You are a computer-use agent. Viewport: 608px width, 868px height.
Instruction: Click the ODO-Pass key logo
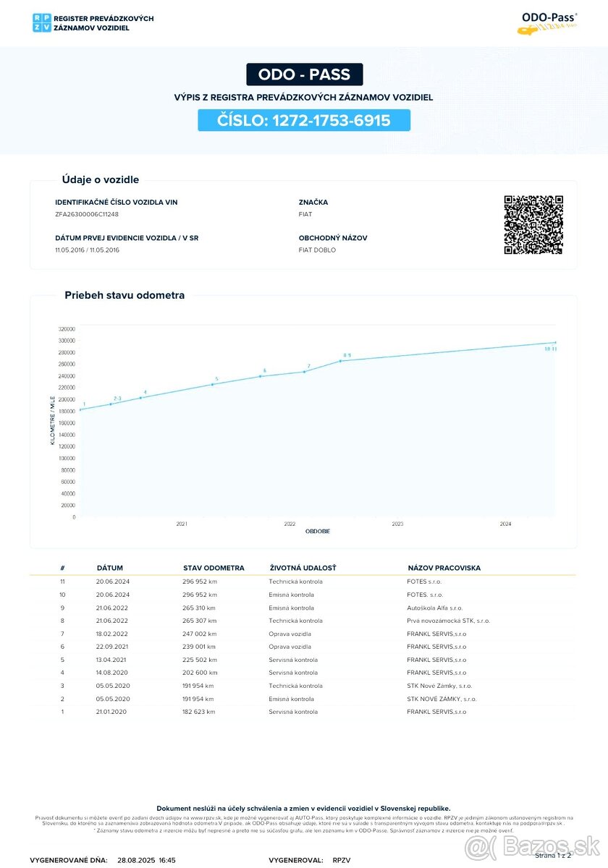[549, 23]
